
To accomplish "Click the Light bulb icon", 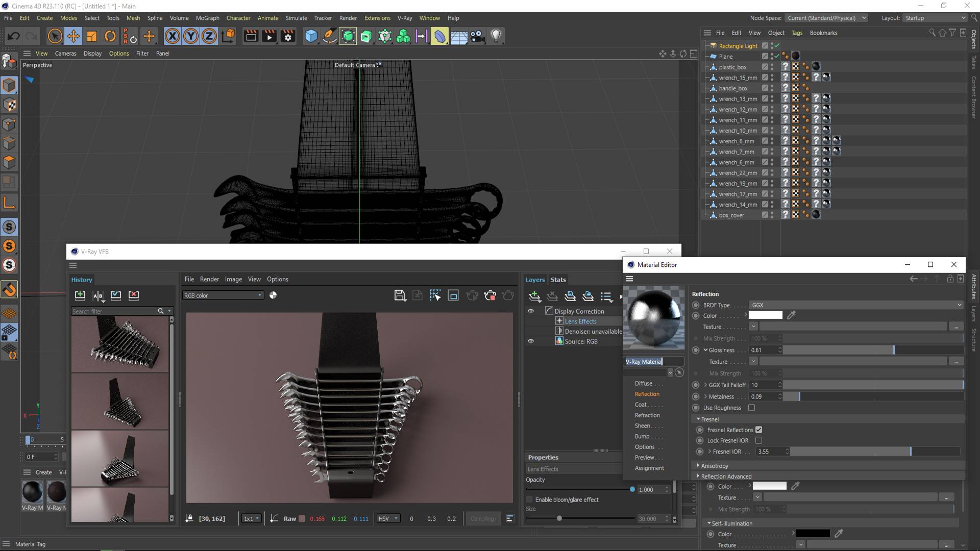I will pyautogui.click(x=496, y=36).
